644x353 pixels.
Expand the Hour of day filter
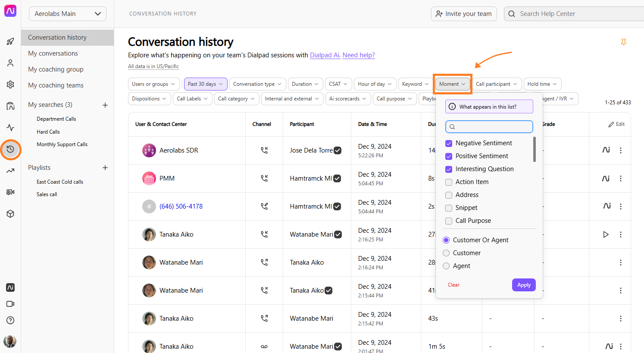click(375, 84)
